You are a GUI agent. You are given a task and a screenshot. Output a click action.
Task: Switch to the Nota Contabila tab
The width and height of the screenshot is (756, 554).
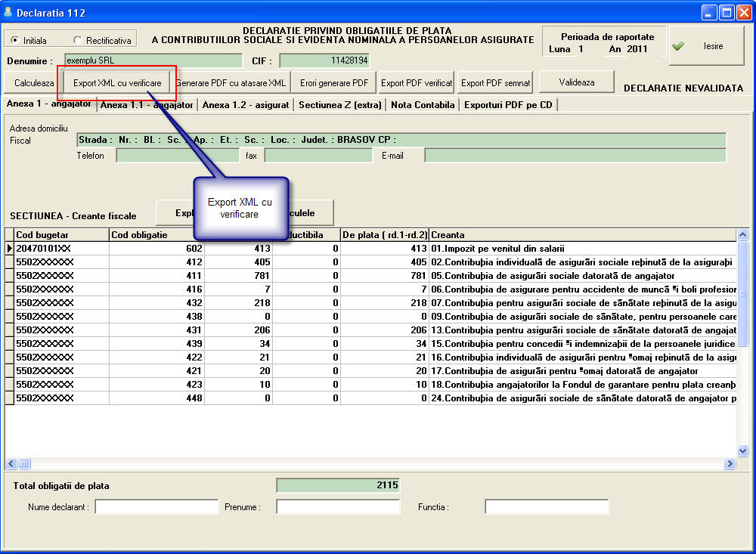coord(423,105)
